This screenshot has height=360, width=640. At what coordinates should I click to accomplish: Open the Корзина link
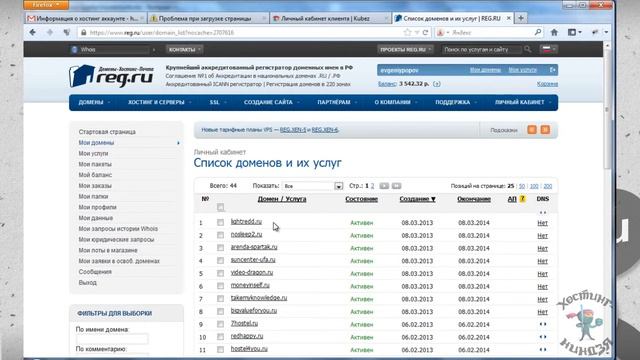tap(547, 84)
